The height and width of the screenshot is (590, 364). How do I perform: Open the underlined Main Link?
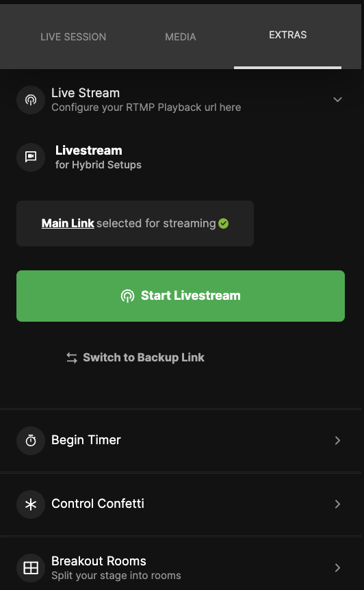68,223
